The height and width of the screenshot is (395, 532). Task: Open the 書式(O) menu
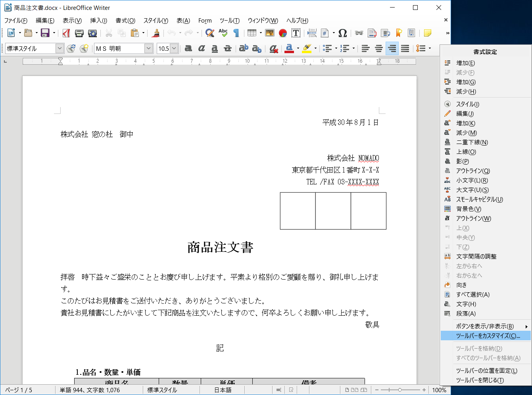pos(125,21)
